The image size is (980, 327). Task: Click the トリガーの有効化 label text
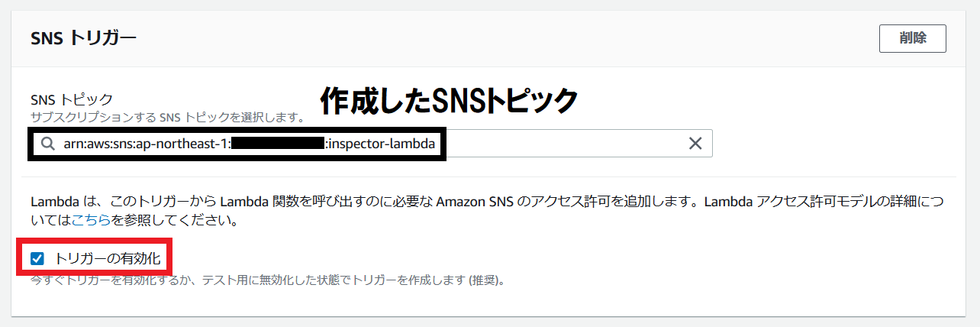click(108, 259)
